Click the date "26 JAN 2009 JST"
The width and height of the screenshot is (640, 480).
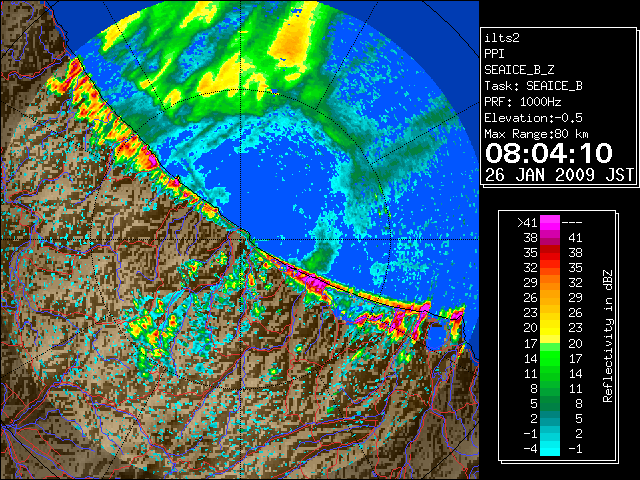coord(559,175)
